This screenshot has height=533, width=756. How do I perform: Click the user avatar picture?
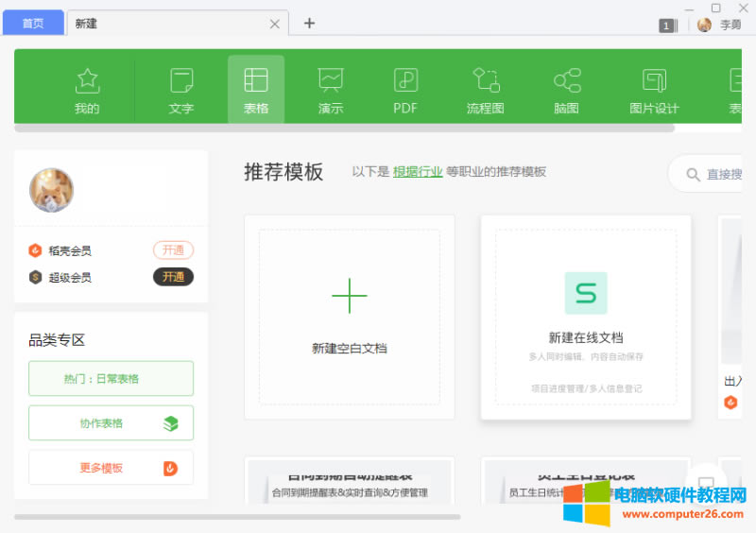tap(51, 190)
